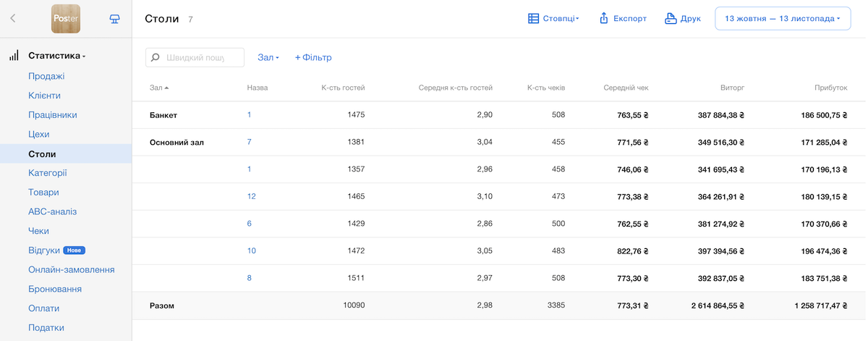Sort by К-сть чеків column header

click(x=546, y=88)
